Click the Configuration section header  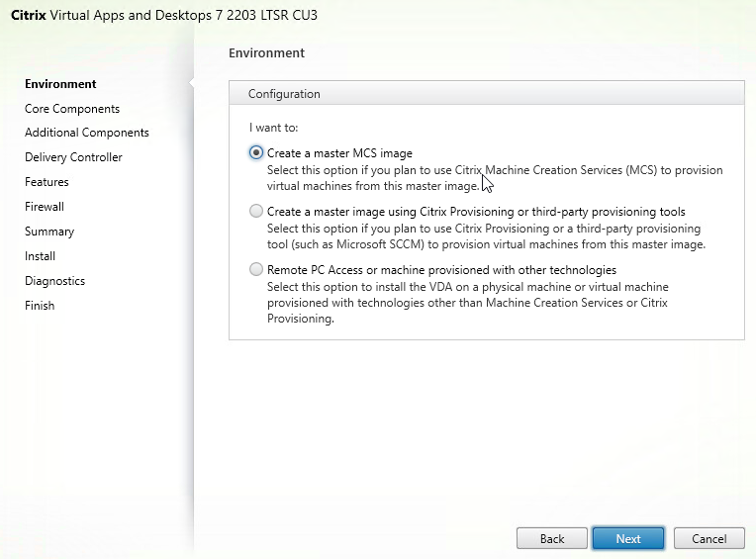click(x=487, y=93)
